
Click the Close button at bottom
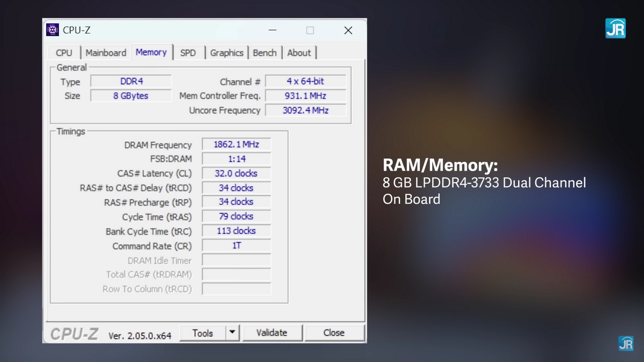(334, 333)
